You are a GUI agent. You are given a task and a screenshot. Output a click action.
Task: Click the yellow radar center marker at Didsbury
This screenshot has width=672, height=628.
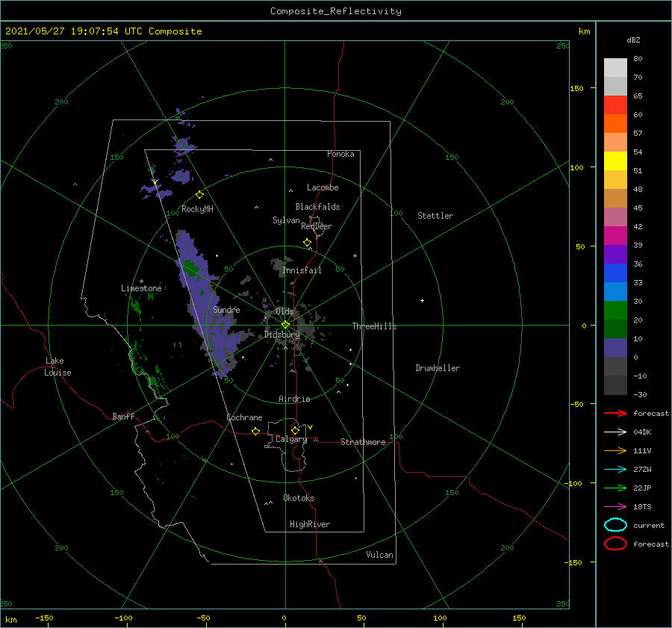[285, 325]
